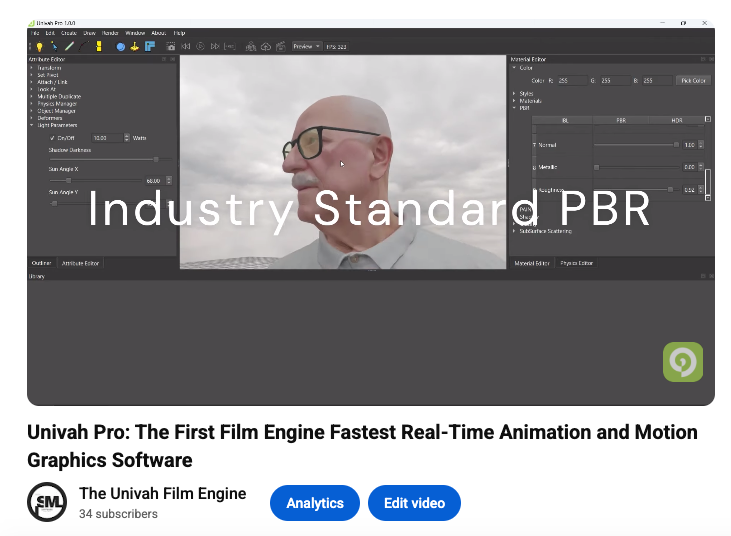This screenshot has width=731, height=536.
Task: Click the green Univah logo watermark button
Action: [x=683, y=362]
